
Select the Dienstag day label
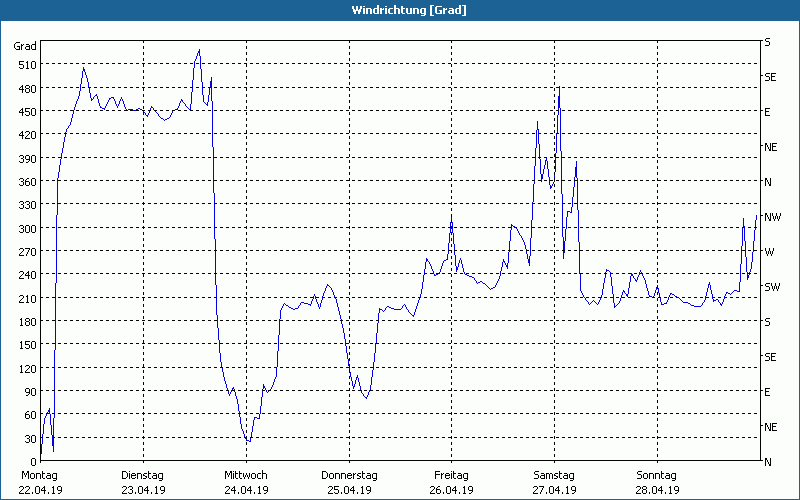pyautogui.click(x=142, y=475)
